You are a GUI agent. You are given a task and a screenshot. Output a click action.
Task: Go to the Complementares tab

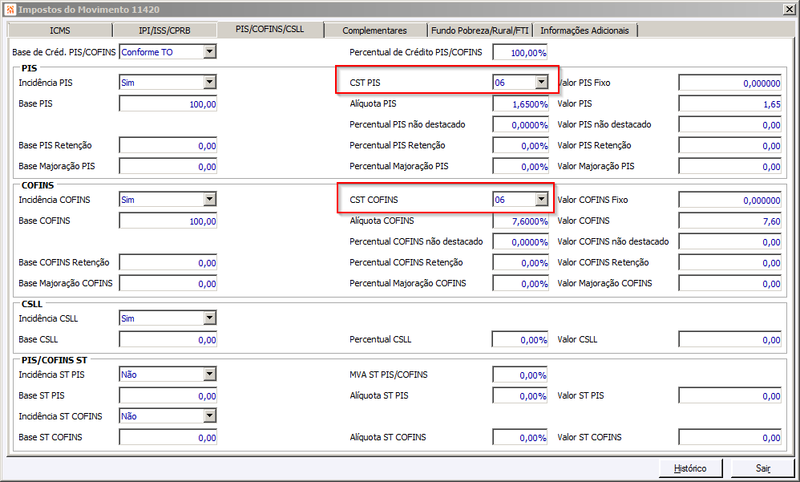tap(375, 30)
